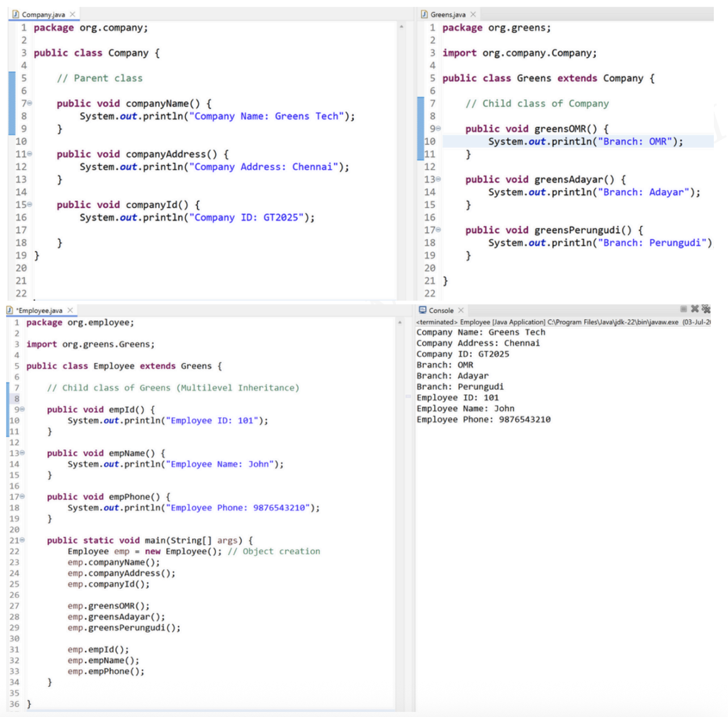Click the Java file icon on Company.java tab
The height and width of the screenshot is (717, 728).
16,14
